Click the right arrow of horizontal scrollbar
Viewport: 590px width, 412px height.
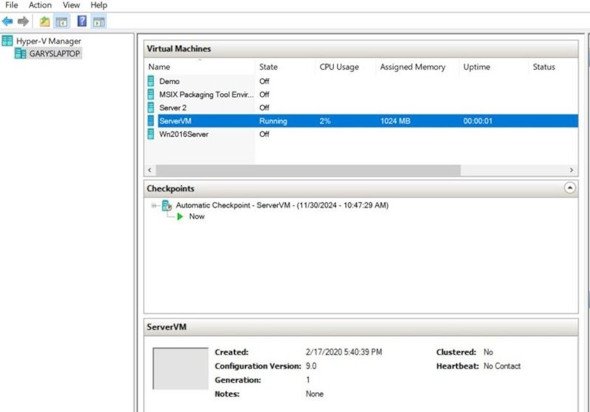click(x=571, y=170)
